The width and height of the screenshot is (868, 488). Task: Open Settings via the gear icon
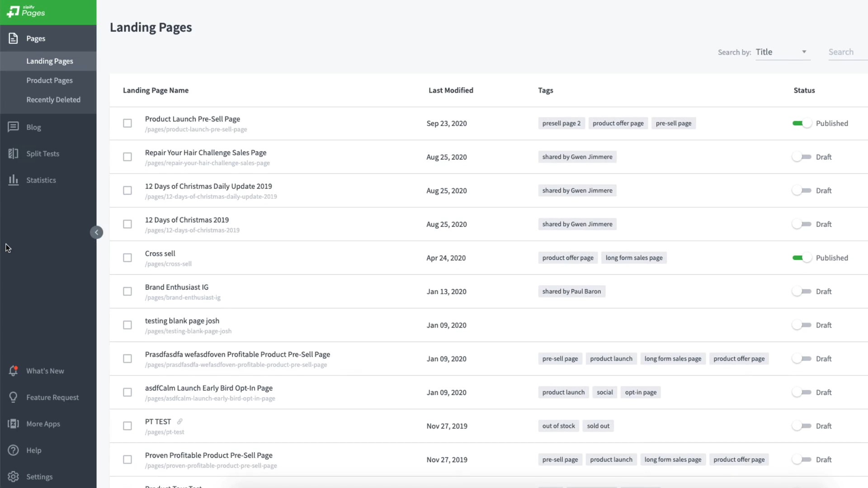coord(13,476)
